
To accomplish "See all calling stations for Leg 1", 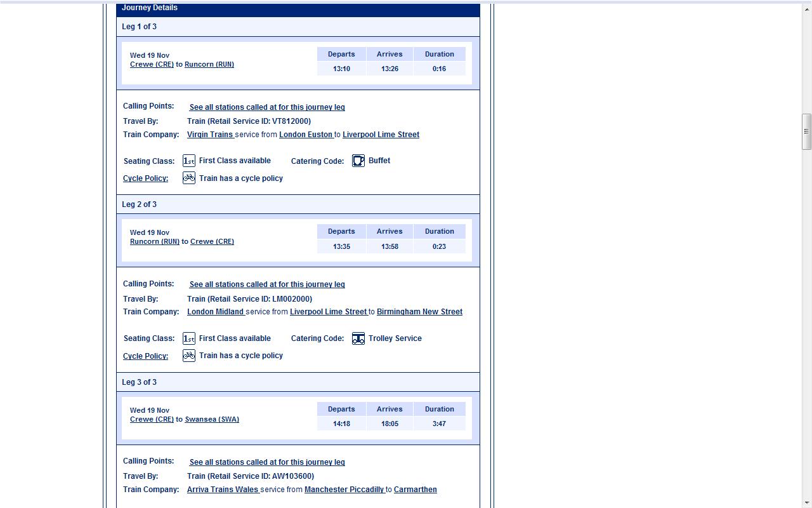I will pos(267,107).
